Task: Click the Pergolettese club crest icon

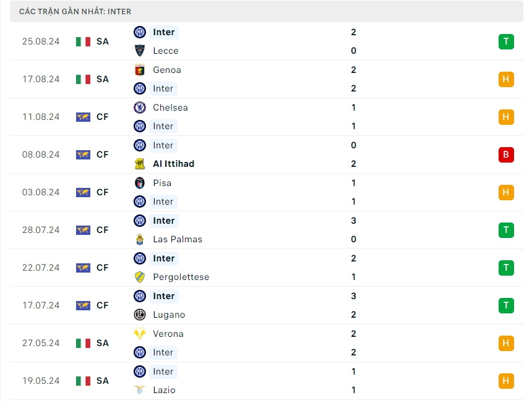Action: click(140, 277)
